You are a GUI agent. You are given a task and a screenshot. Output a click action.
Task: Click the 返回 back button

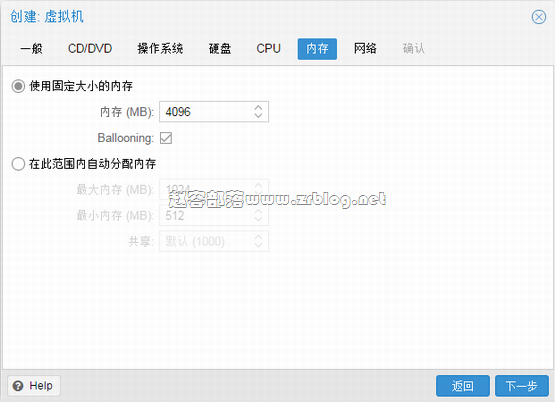coord(463,386)
